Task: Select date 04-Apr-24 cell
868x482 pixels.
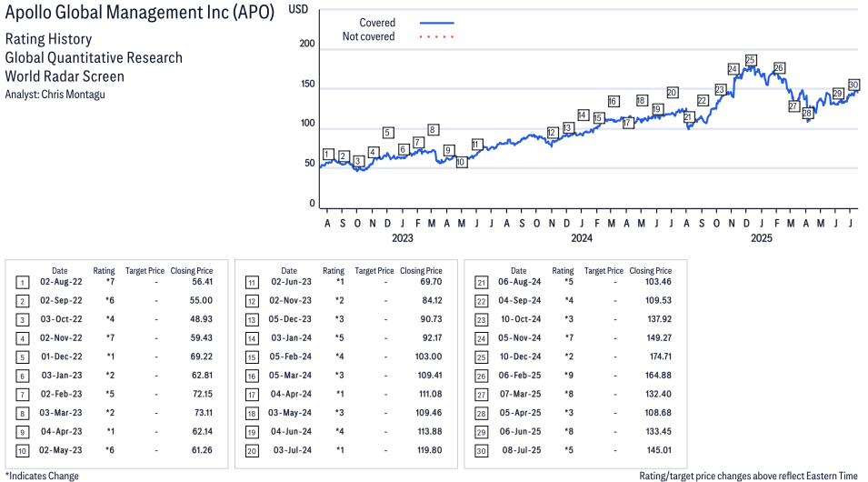Action: (291, 394)
